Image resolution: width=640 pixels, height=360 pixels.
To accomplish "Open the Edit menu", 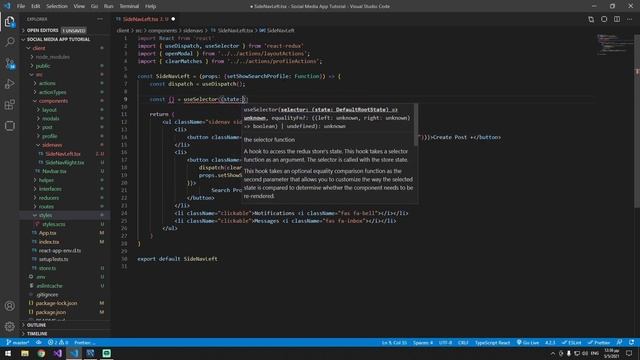I will click(x=36, y=6).
